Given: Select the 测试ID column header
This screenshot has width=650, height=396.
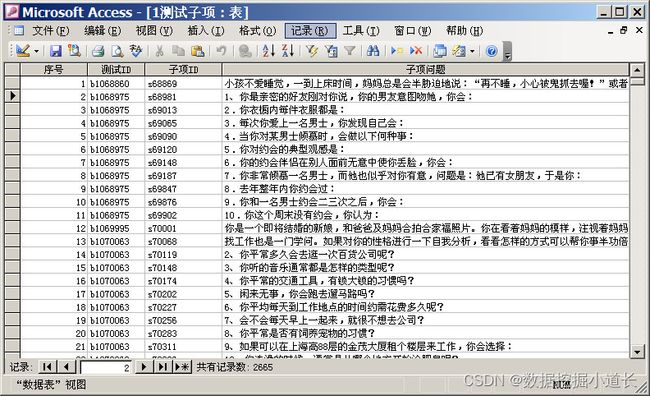Looking at the screenshot, I should click(x=116, y=69).
